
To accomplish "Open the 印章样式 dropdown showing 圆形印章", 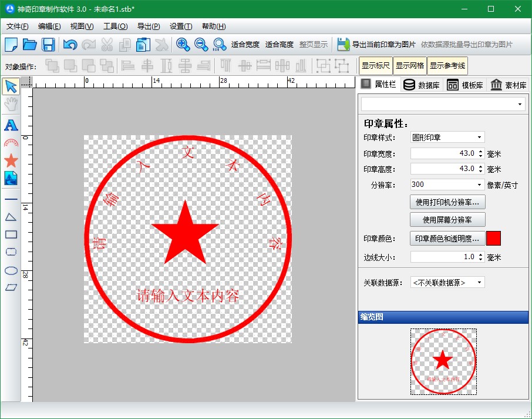I will point(447,138).
